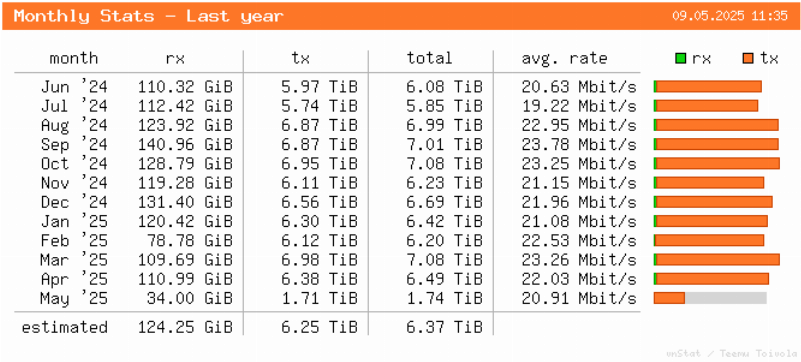Click the Jun '24 traffic bar
Viewport: 801px width, 362px height.
click(x=708, y=86)
